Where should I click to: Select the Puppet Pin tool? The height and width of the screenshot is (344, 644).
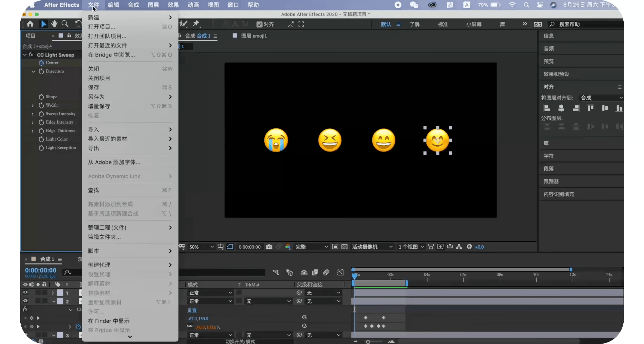coord(196,24)
